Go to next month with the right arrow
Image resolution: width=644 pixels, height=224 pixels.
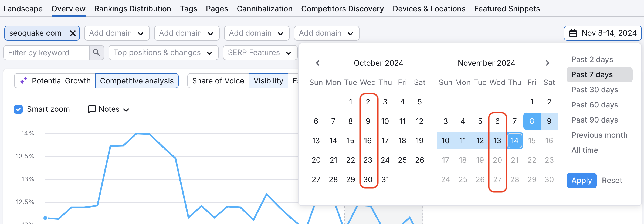click(x=547, y=63)
